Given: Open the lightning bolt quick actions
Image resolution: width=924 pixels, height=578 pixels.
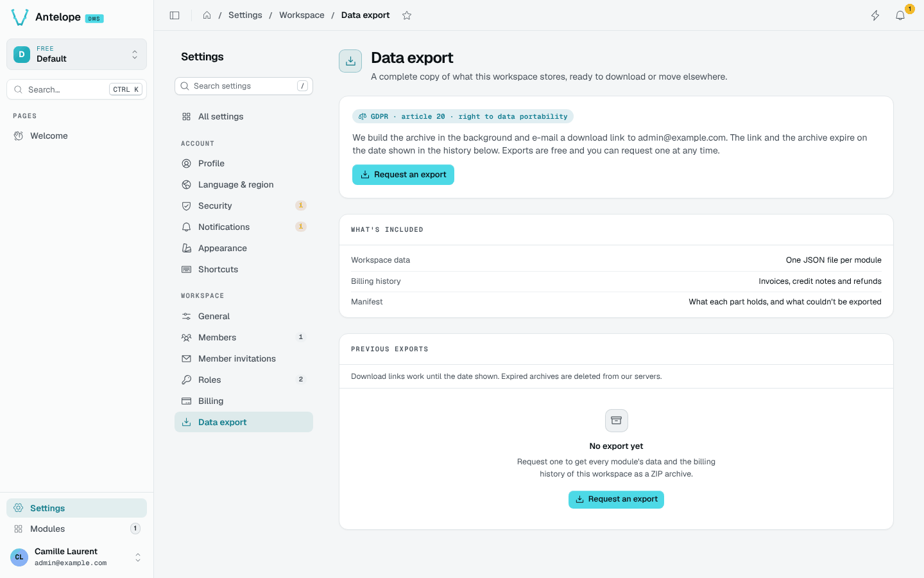Looking at the screenshot, I should click(875, 15).
